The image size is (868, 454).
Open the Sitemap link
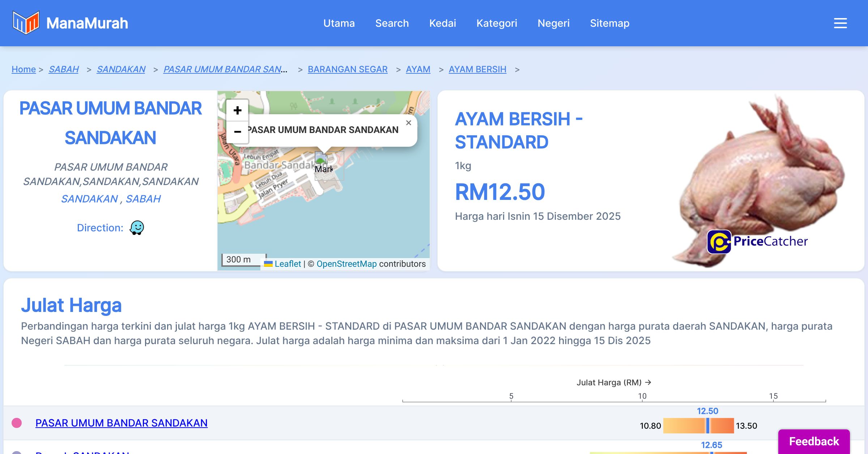tap(609, 23)
